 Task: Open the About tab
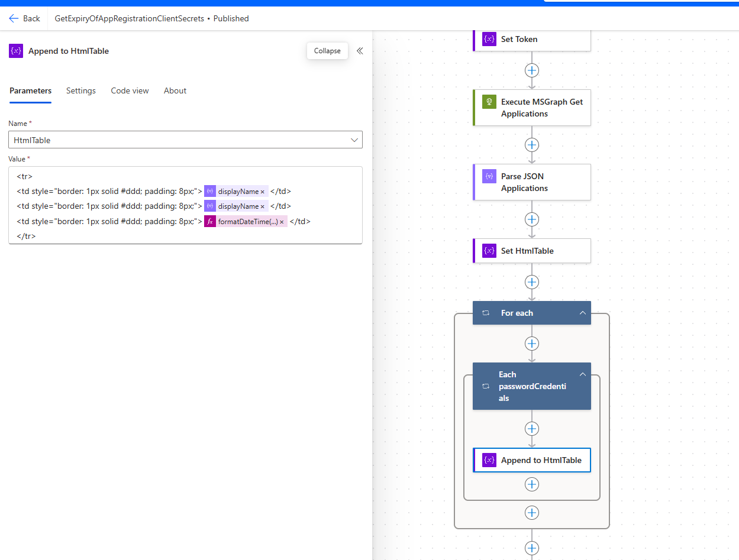[175, 90]
